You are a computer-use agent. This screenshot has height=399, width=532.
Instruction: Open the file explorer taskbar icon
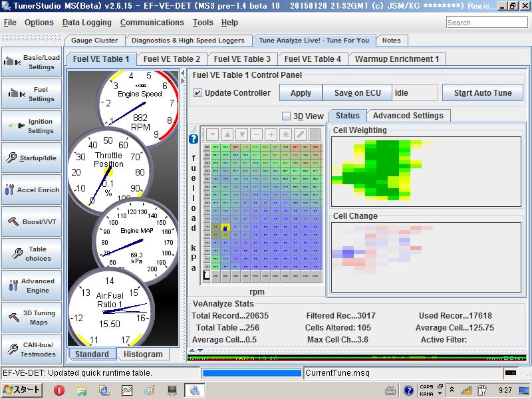(81, 390)
